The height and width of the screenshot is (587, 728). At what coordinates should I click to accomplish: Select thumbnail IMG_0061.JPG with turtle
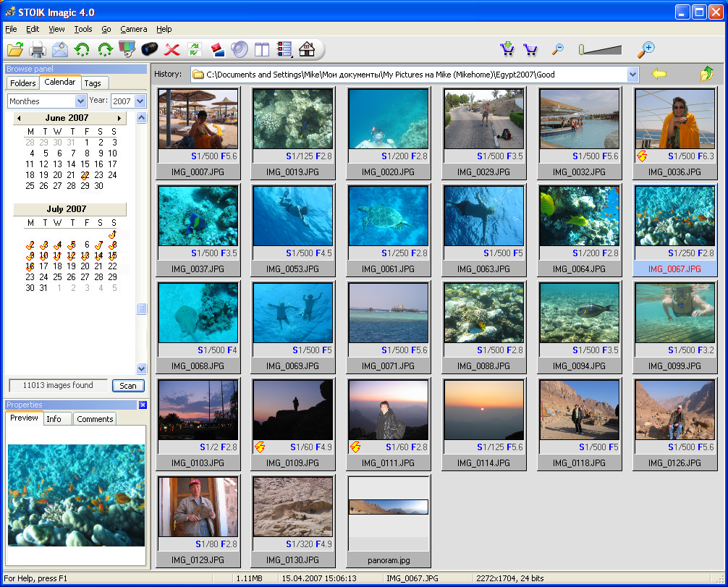pyautogui.click(x=389, y=230)
